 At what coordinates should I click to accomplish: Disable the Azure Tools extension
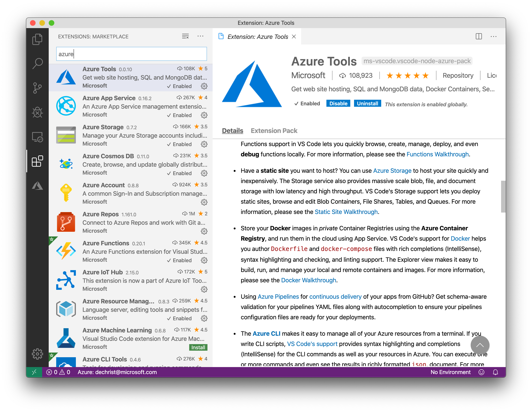338,103
